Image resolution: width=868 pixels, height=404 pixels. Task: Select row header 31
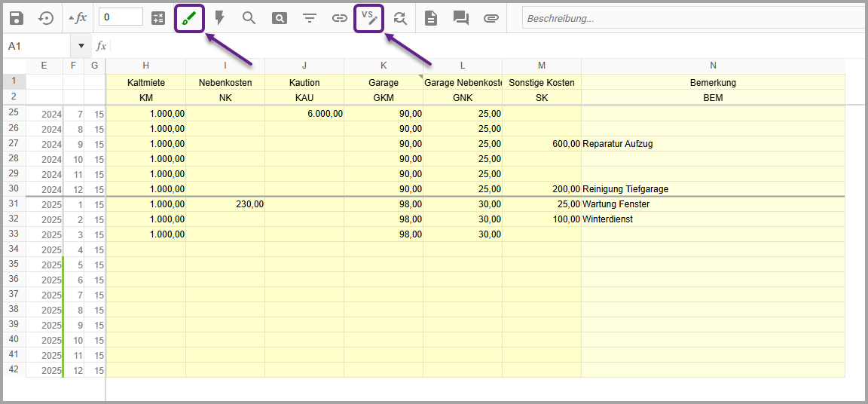[x=13, y=204]
